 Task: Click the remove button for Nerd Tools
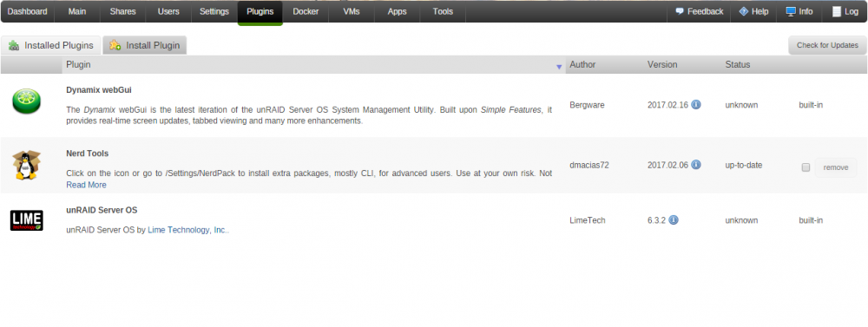[835, 167]
